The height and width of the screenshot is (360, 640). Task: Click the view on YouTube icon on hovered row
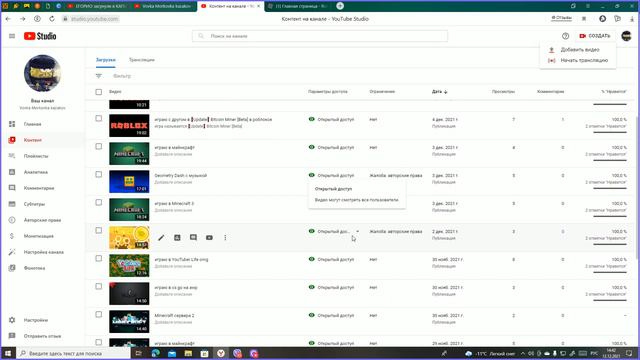pyautogui.click(x=209, y=238)
